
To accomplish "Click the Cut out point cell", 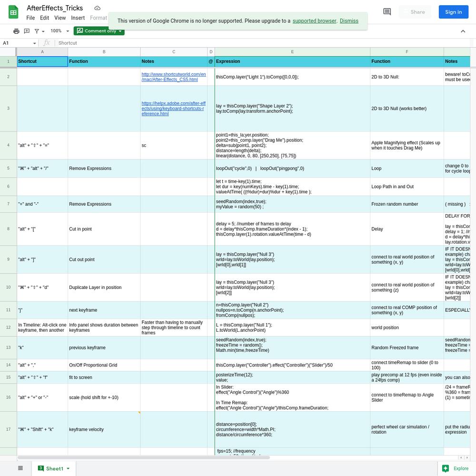I will coord(104,259).
